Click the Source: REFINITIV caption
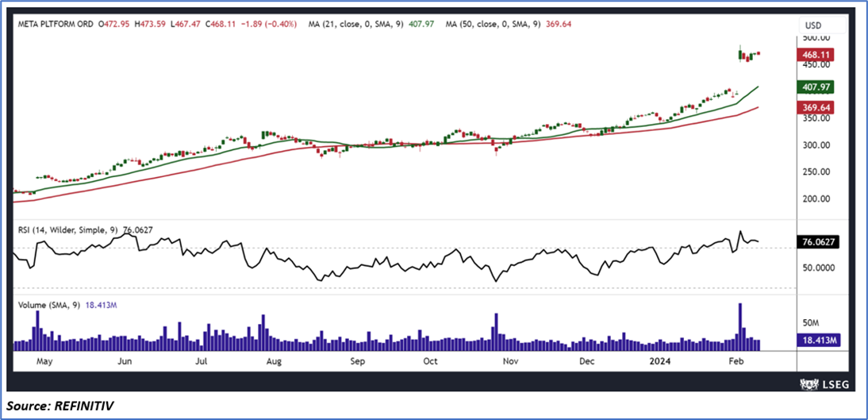This screenshot has width=868, height=420. (x=60, y=407)
